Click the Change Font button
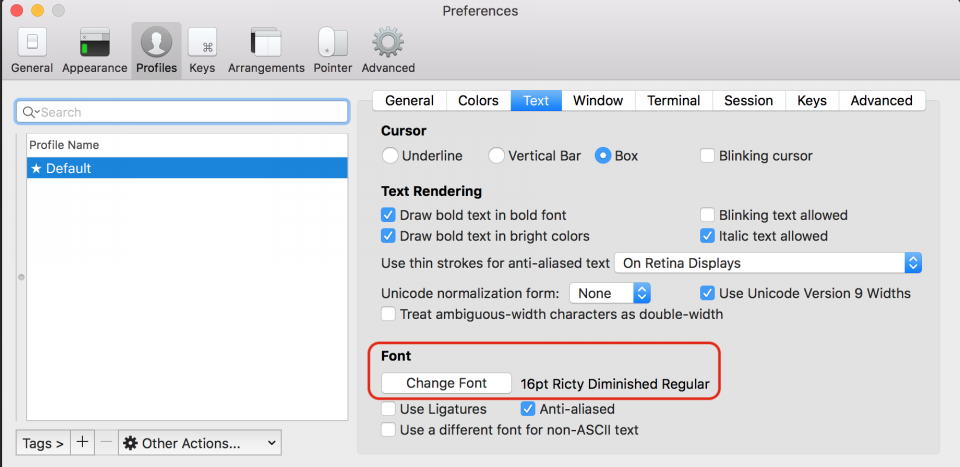960x467 pixels. [x=446, y=383]
